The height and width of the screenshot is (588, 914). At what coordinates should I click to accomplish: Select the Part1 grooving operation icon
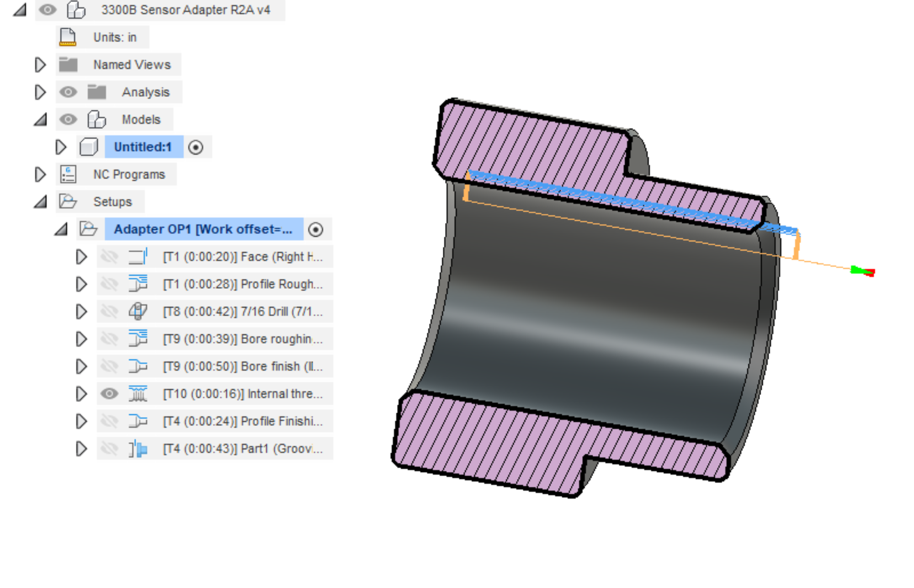(137, 448)
